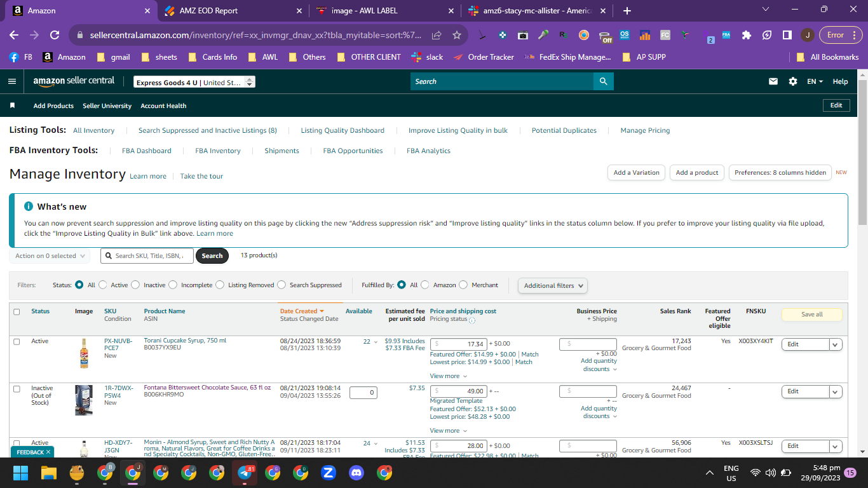Open Preferences: 8 columns hidden
The height and width of the screenshot is (488, 868).
(x=780, y=172)
